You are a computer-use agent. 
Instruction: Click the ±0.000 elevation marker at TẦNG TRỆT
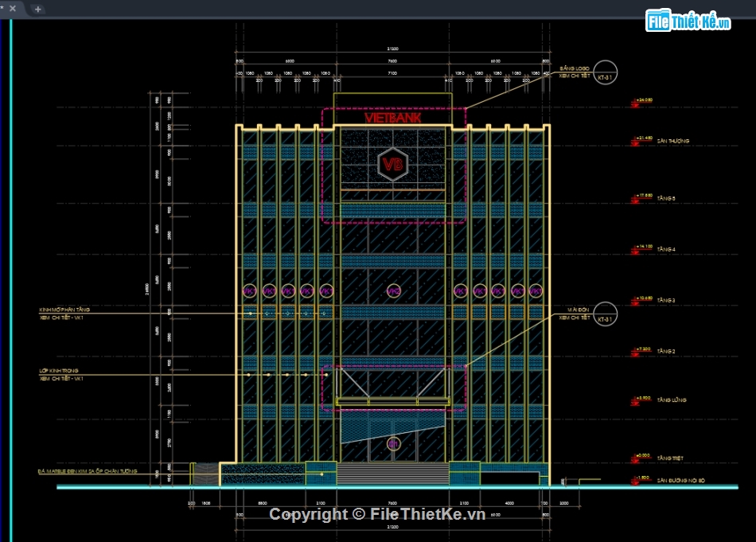641,457
